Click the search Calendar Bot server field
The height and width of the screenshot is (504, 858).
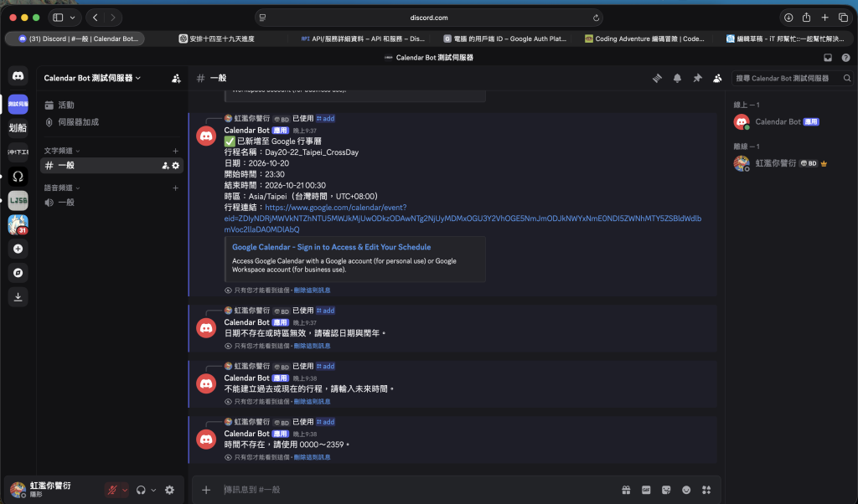click(793, 78)
